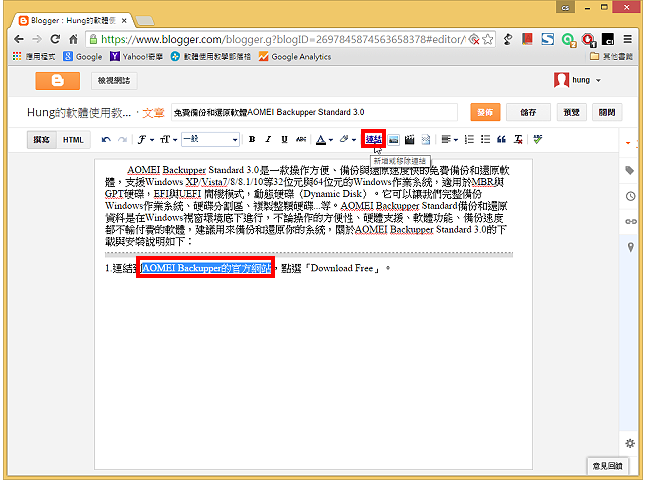This screenshot has height=483, width=646.
Task: Click the feedback (意見回饋) button
Action: coord(607,466)
